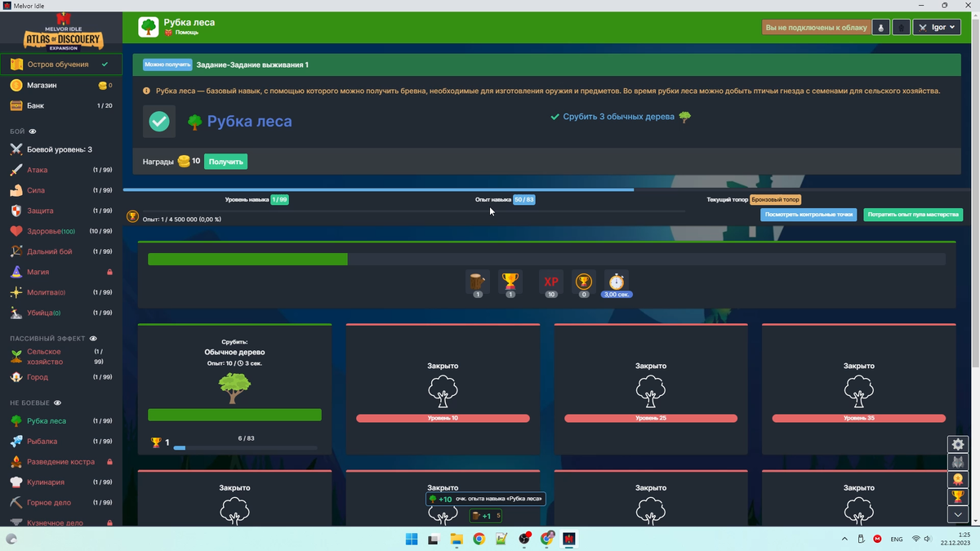Open the Горное дело skill

61,503
